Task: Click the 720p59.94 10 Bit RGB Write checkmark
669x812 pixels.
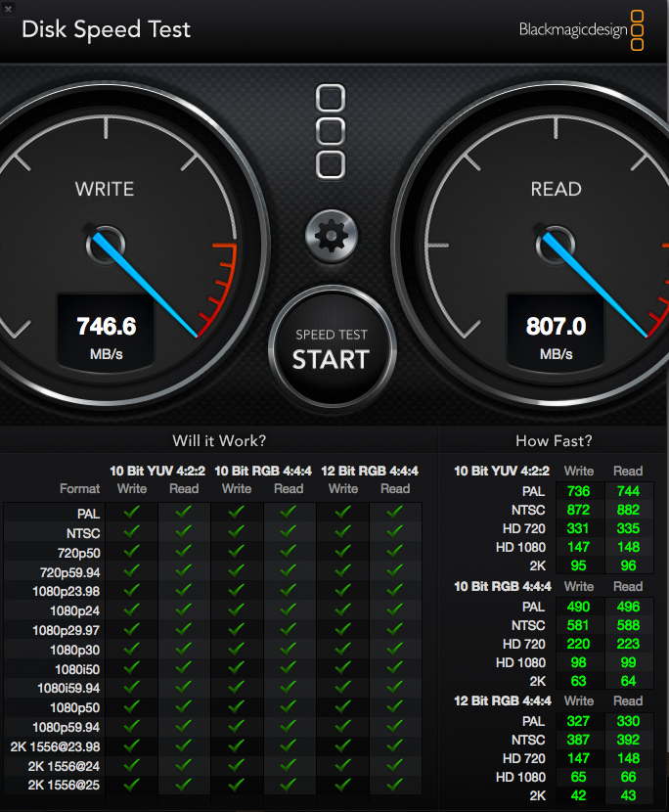Action: point(236,570)
